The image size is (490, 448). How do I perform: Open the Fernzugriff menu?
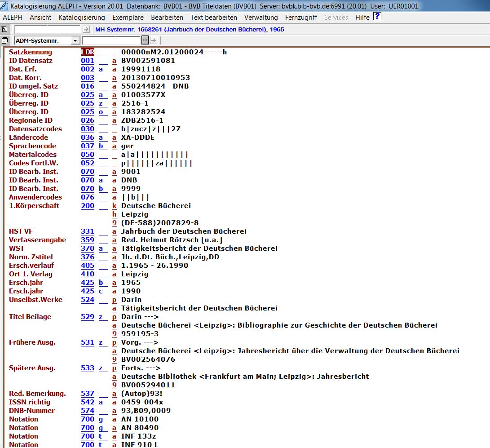pyautogui.click(x=301, y=18)
